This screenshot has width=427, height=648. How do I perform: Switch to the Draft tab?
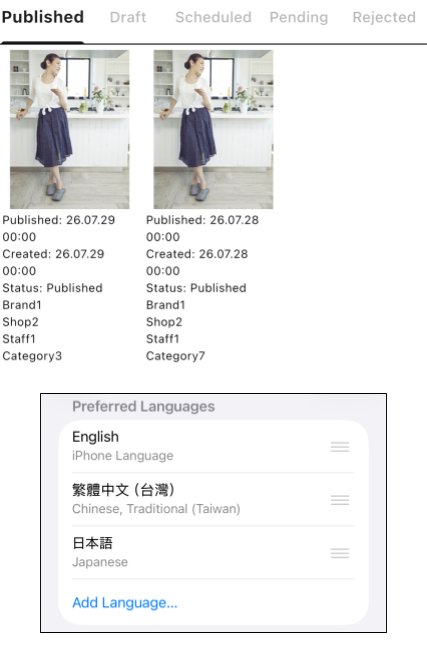coord(128,17)
